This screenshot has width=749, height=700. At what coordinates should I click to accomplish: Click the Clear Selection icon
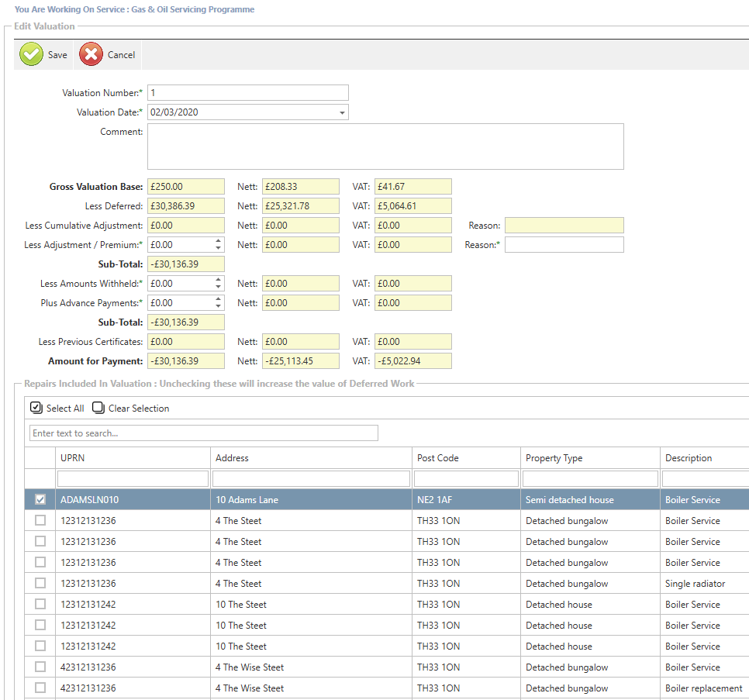click(98, 408)
